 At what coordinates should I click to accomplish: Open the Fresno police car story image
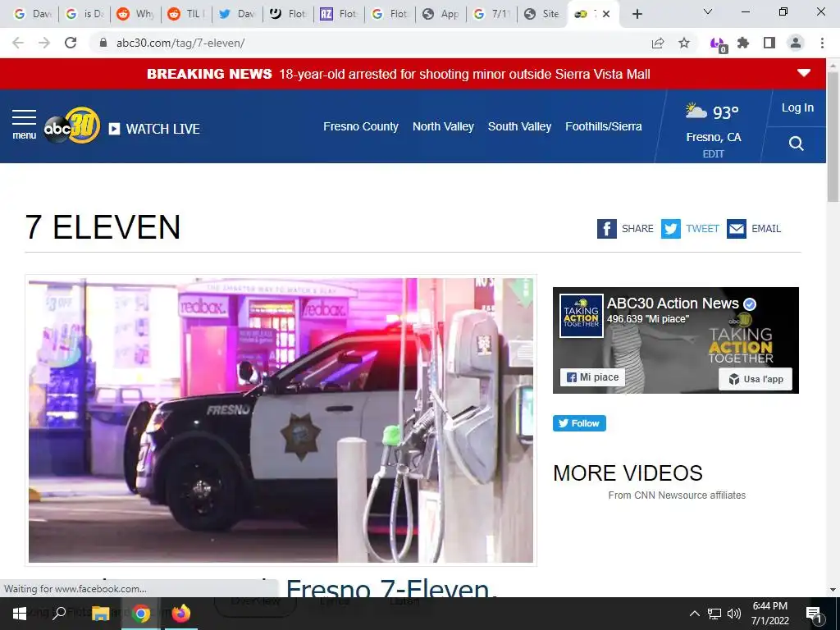coord(281,420)
